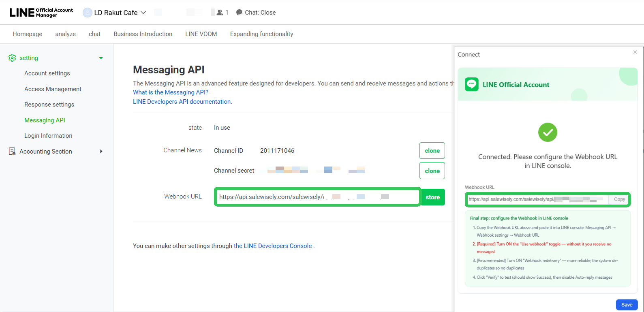Click the green connected checkmark icon

point(548,132)
